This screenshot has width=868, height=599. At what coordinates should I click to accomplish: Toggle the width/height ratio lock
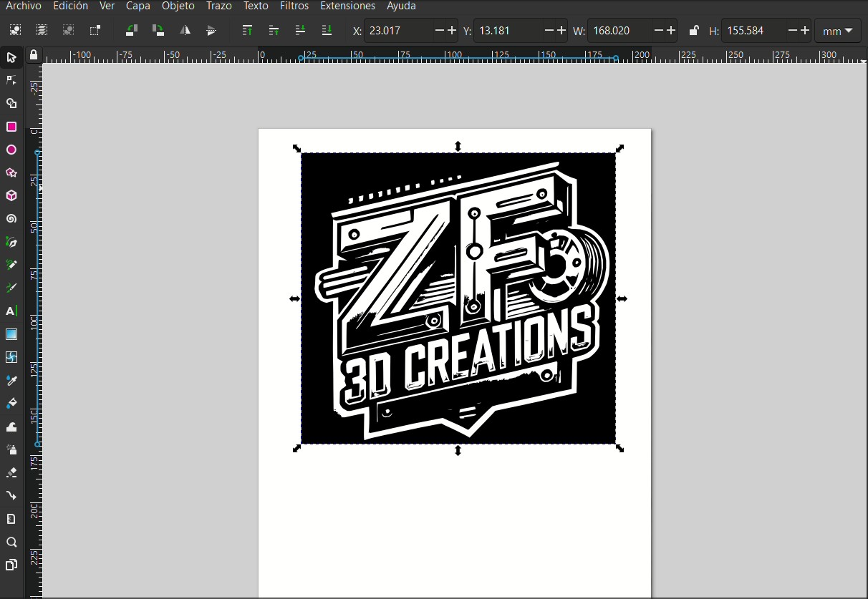click(x=693, y=30)
